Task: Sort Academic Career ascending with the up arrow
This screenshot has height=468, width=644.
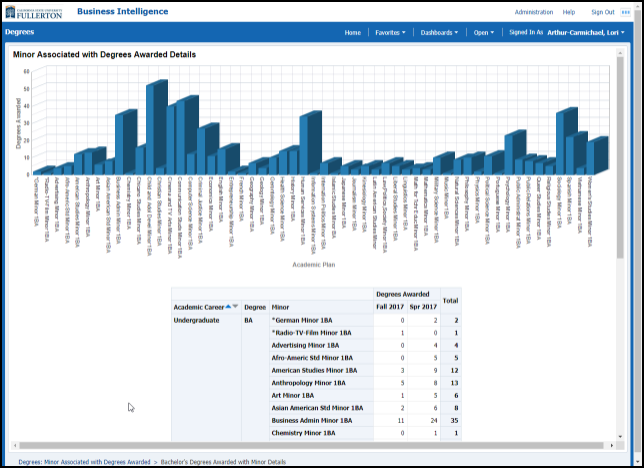Action: (228, 306)
